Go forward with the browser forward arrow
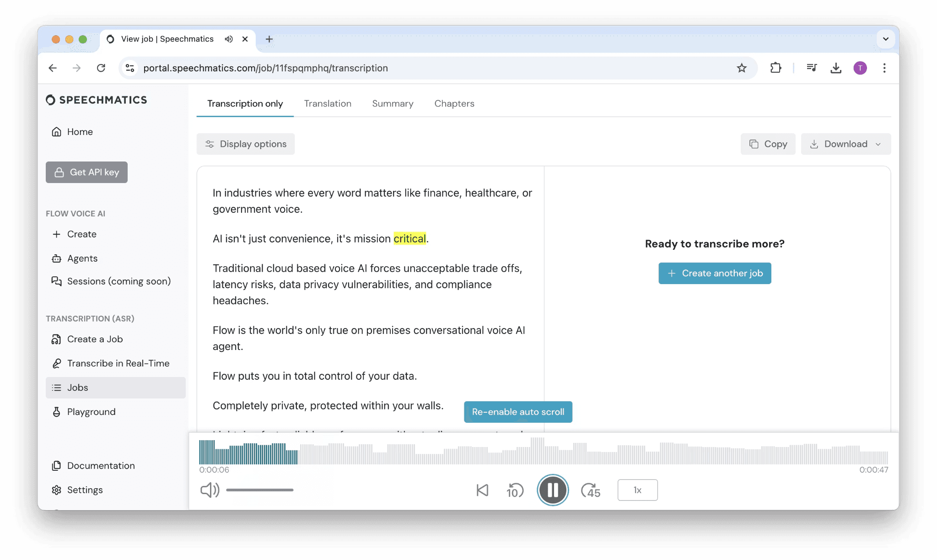This screenshot has height=560, width=937. tap(76, 68)
